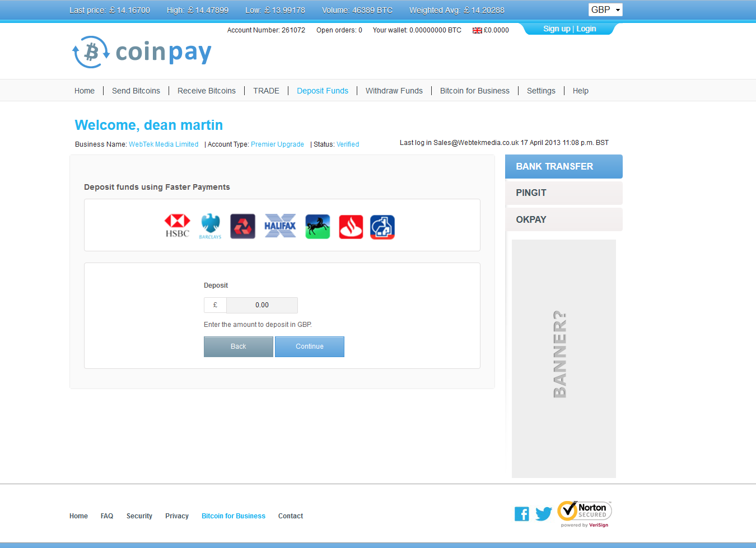Choose the NatWest bank logo
Screen dimensions: 756x548
coord(242,226)
